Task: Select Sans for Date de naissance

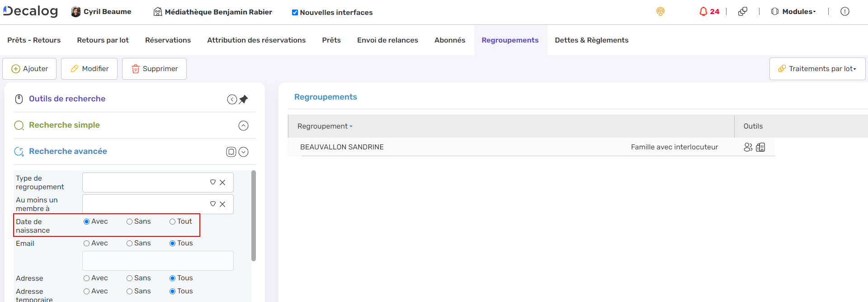Action: (x=130, y=222)
